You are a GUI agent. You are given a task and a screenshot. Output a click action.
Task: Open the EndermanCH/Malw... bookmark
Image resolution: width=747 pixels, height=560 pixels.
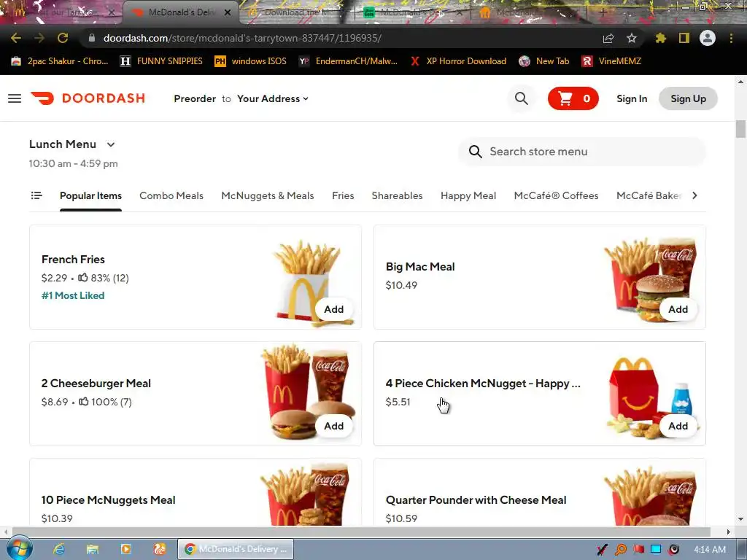(348, 61)
